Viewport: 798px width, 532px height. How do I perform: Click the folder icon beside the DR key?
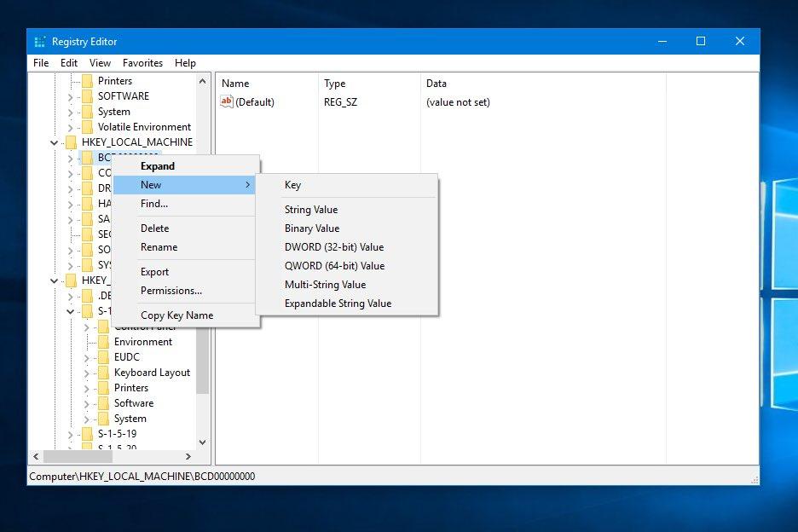tap(88, 188)
